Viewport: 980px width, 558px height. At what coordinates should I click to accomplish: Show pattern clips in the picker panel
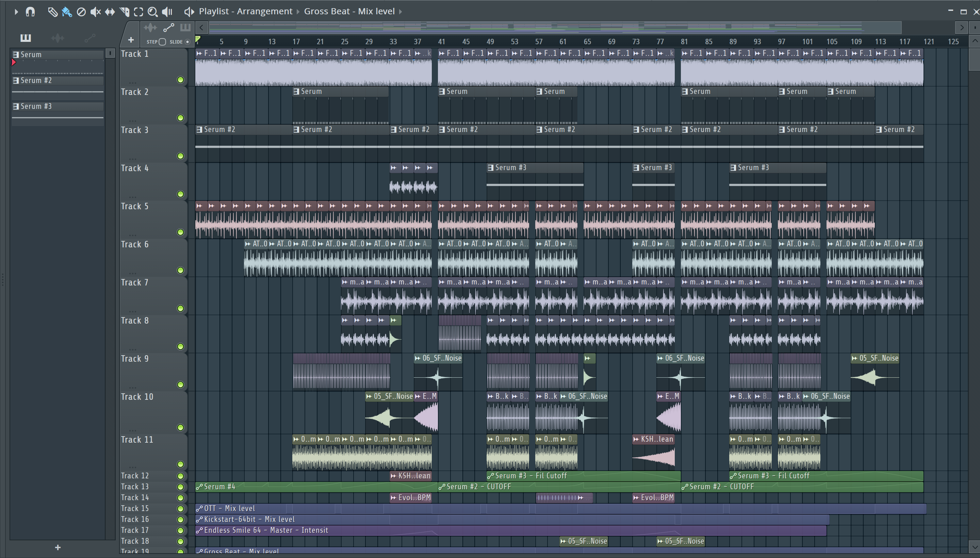25,37
